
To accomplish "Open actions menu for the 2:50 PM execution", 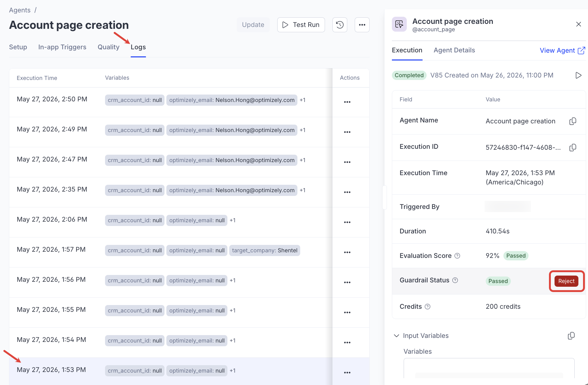I will click(x=347, y=102).
